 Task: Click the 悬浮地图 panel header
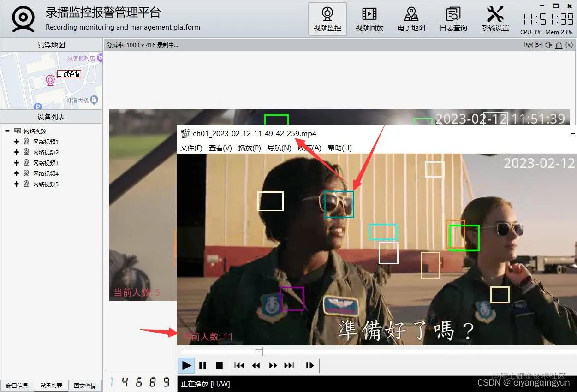[x=51, y=45]
